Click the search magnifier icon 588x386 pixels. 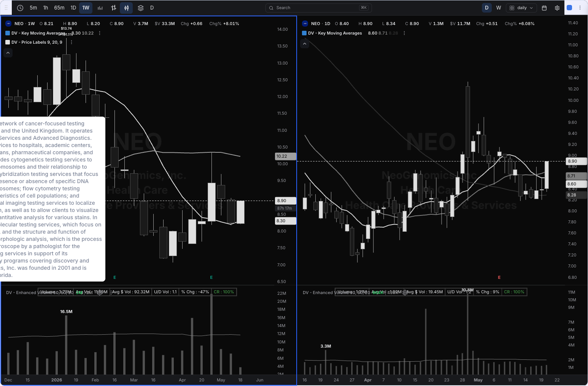click(271, 8)
